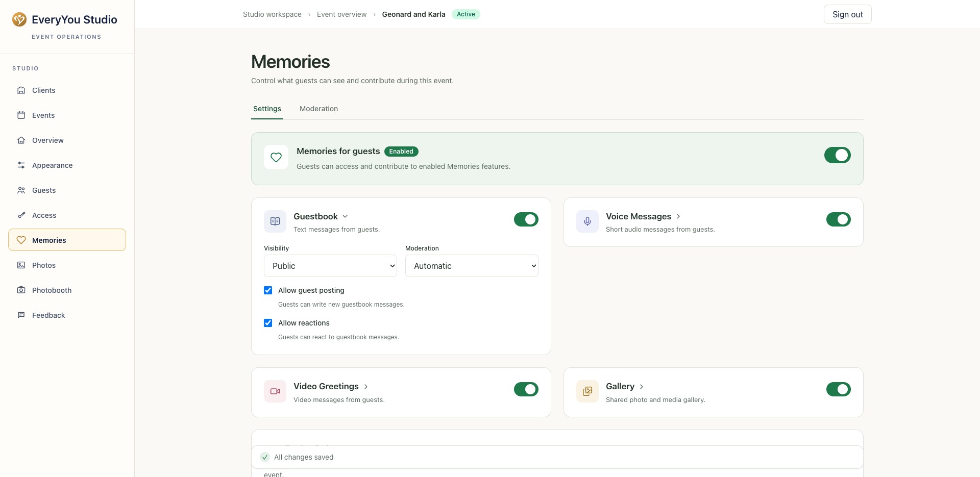The width and height of the screenshot is (980, 477).
Task: Go to Studio workspace breadcrumb
Action: pyautogui.click(x=272, y=14)
